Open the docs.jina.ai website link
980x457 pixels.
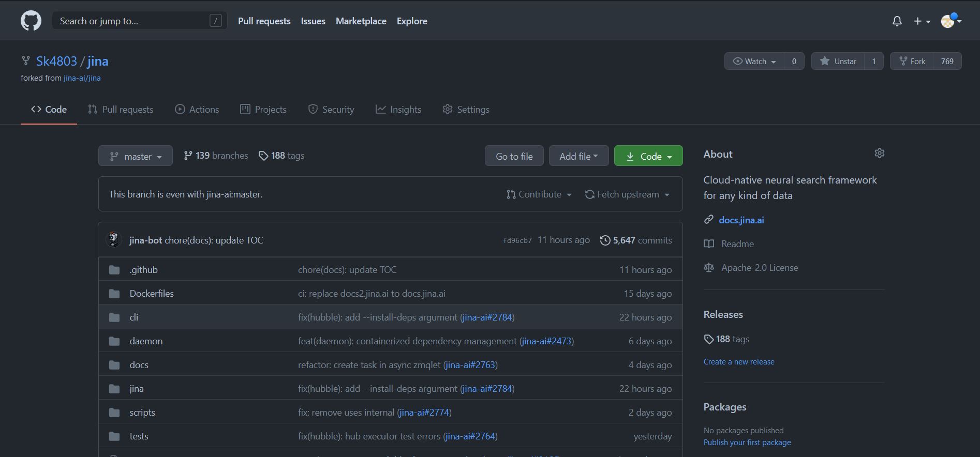[741, 220]
